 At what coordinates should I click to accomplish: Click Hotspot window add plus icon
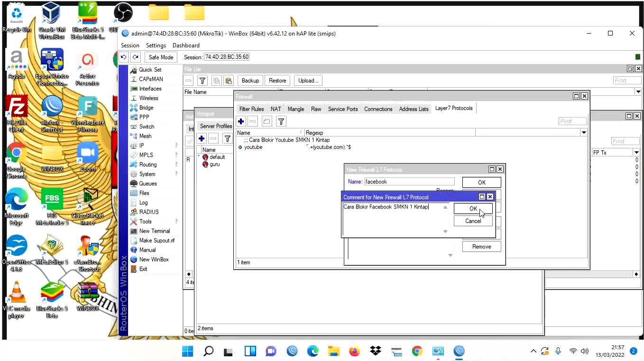[x=202, y=139]
